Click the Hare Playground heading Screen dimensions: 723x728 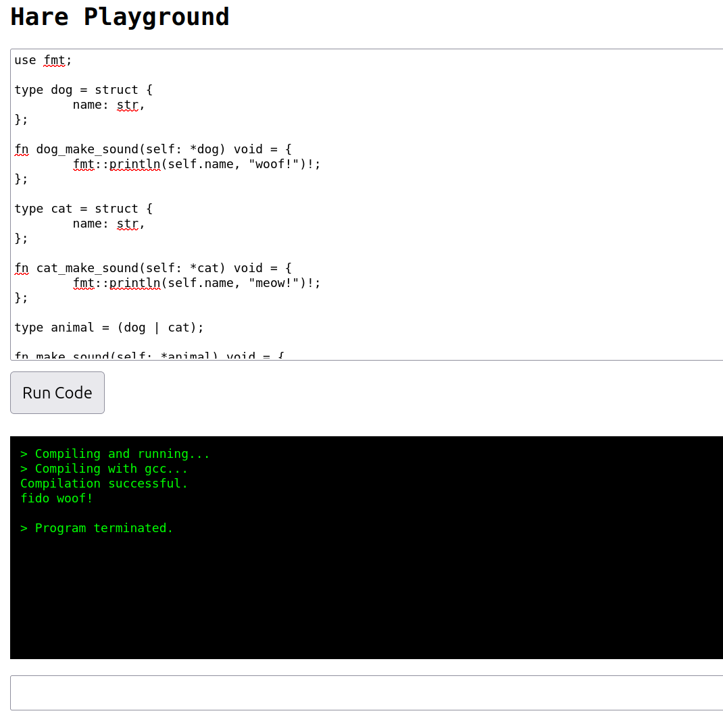120,17
